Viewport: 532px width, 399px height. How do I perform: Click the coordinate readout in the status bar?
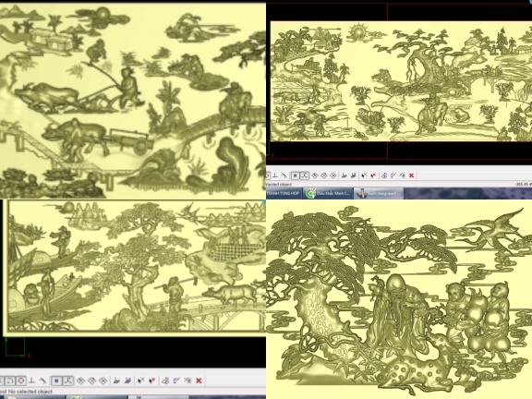click(523, 184)
